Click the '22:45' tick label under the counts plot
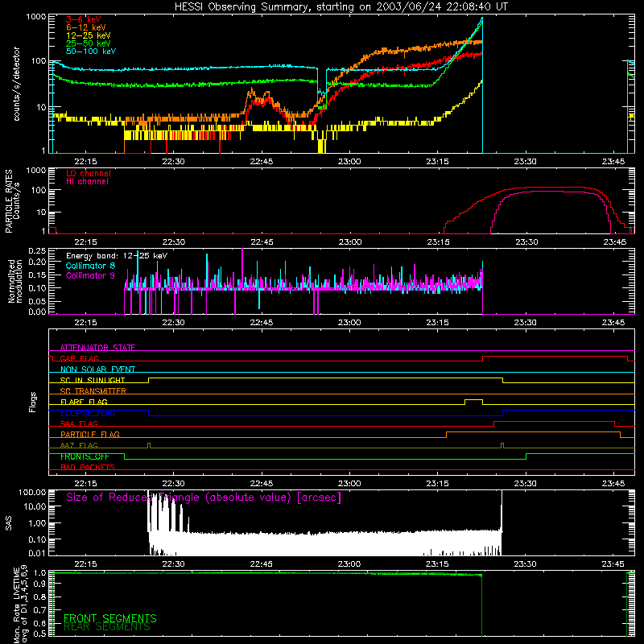 coord(262,162)
